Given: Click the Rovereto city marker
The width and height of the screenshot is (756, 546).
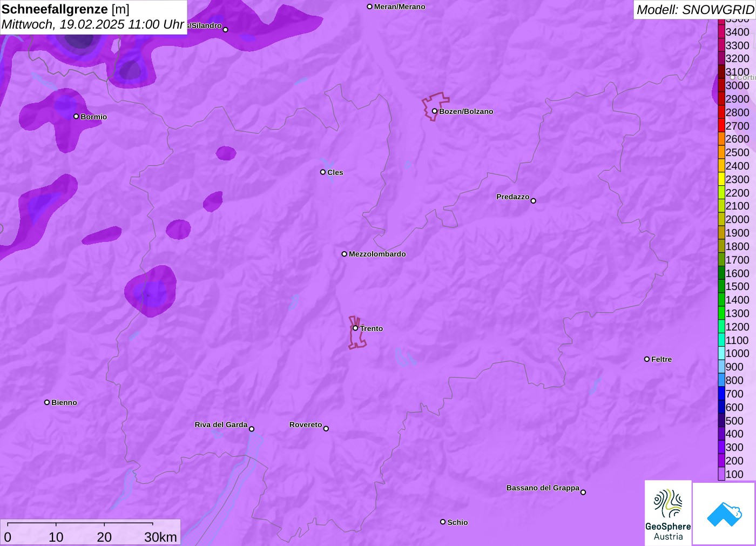Looking at the screenshot, I should pos(326,429).
